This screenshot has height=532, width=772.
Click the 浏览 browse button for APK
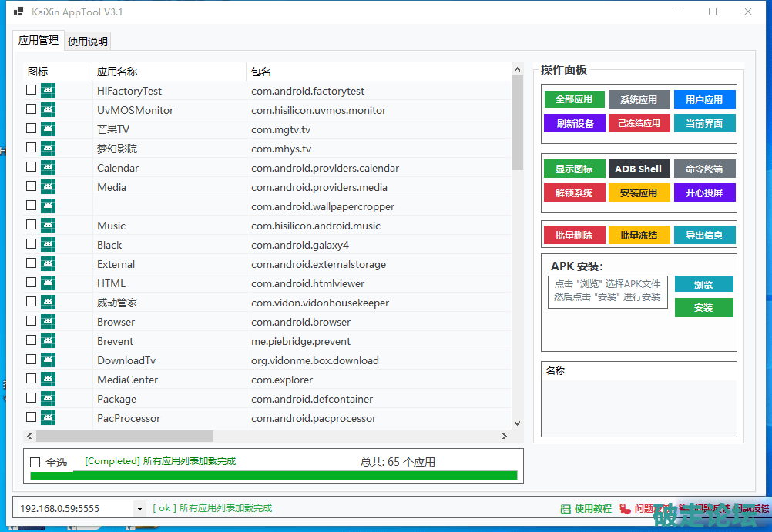point(703,284)
